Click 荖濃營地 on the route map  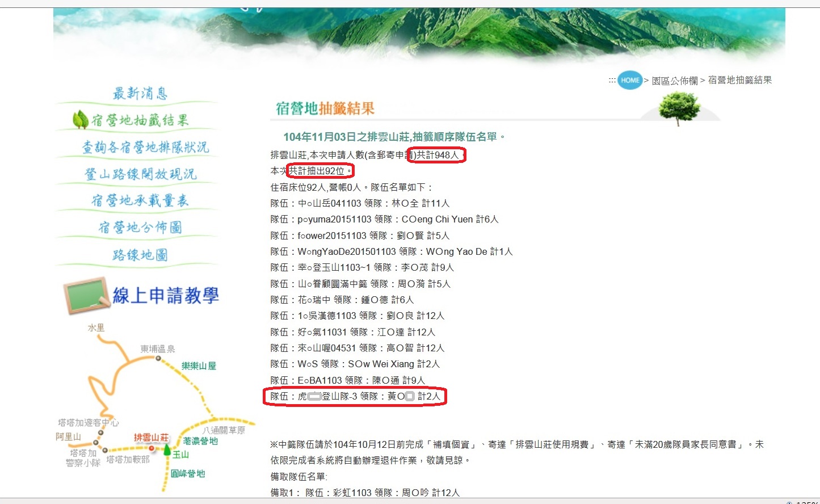coord(200,441)
